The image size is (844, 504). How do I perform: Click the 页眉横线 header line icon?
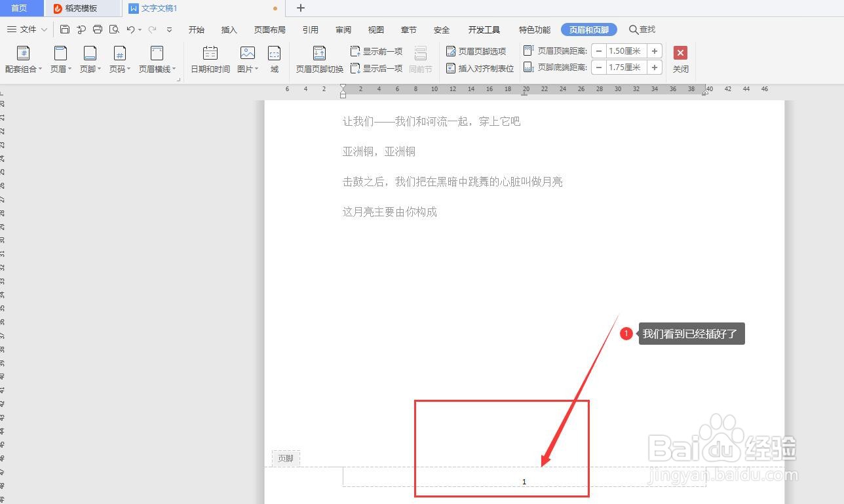pyautogui.click(x=157, y=53)
